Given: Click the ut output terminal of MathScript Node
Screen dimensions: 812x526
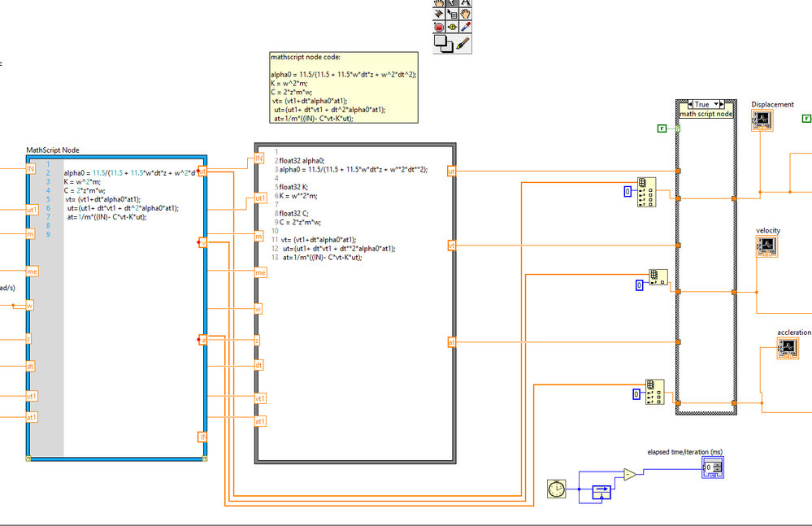Looking at the screenshot, I should pyautogui.click(x=202, y=172).
